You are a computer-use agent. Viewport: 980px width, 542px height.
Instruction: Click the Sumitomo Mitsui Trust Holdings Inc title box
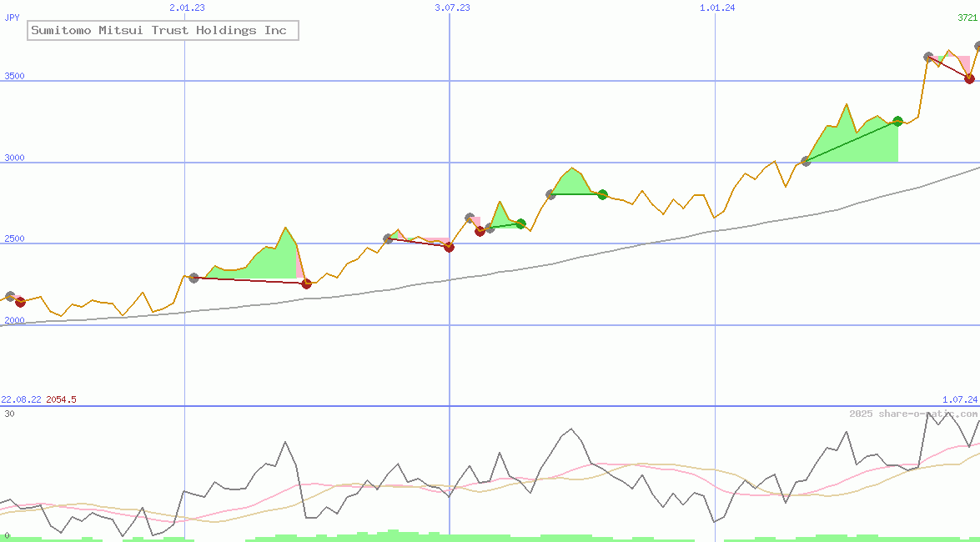[163, 30]
